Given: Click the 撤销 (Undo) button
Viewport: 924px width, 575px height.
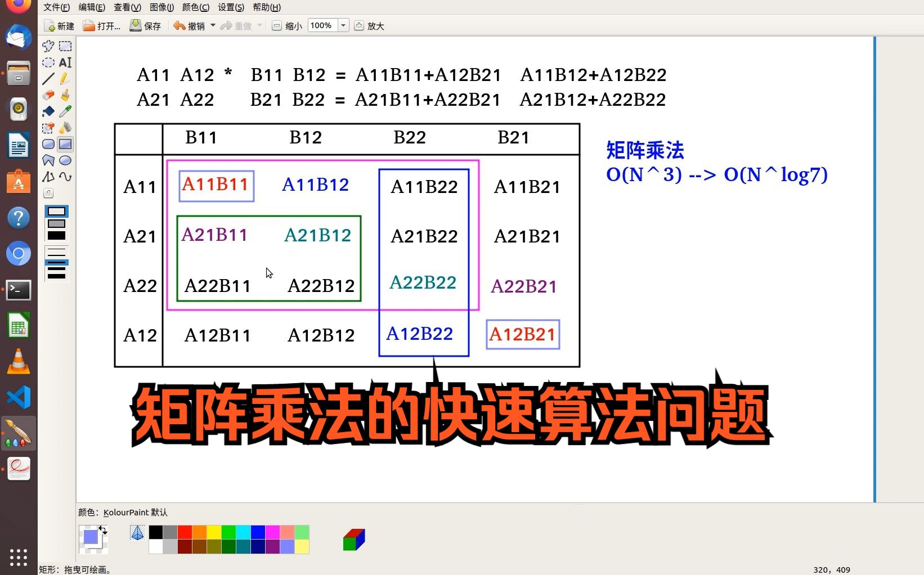Looking at the screenshot, I should (190, 26).
